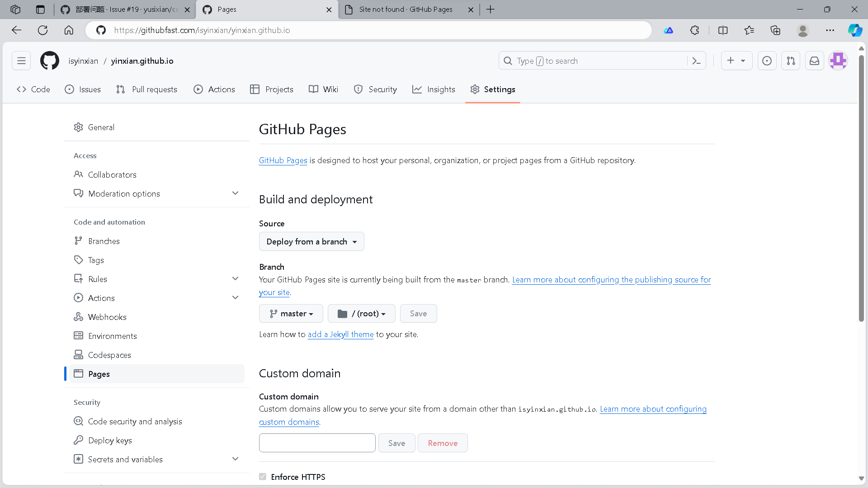This screenshot has width=868, height=488.
Task: Click the custom domain text field
Action: [x=317, y=443]
